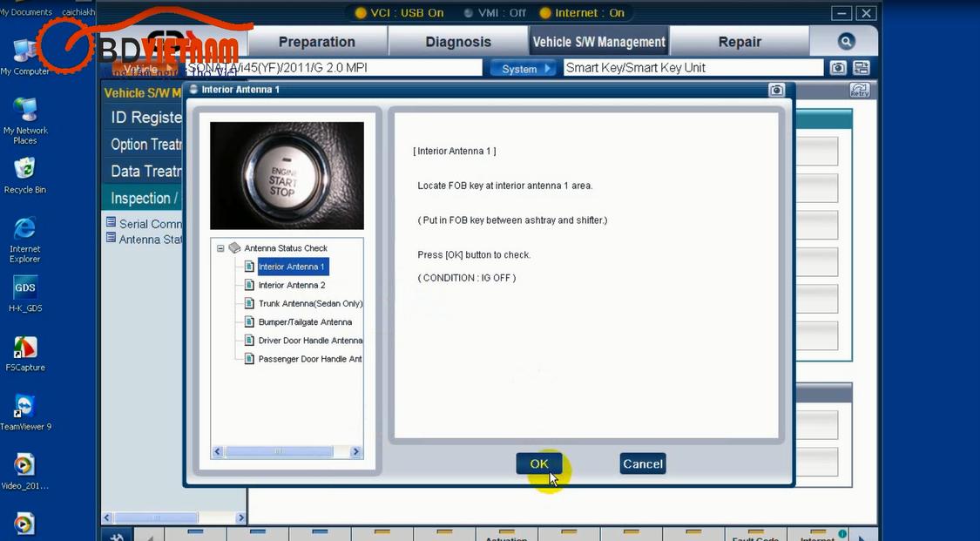Screen dimensions: 980x541
Task: Open the Diagnosis tab
Action: (x=458, y=42)
